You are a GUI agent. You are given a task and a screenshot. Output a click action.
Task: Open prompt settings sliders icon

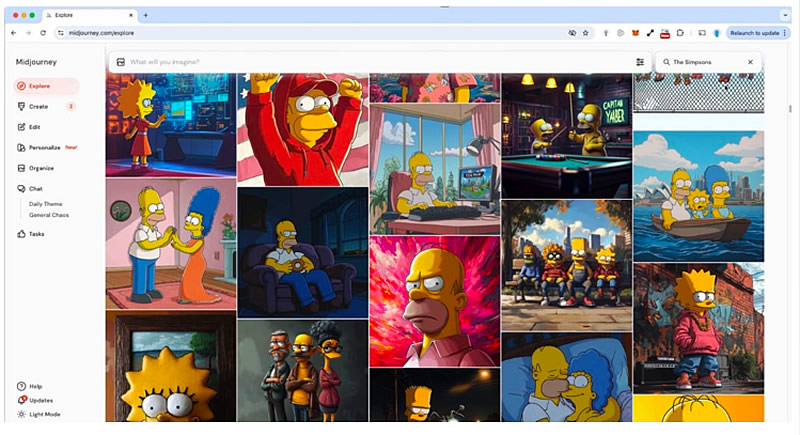(640, 62)
